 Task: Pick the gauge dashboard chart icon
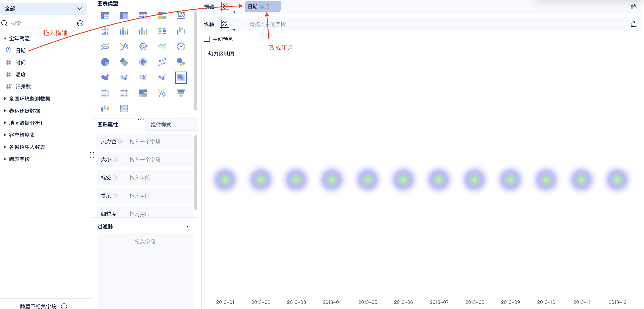[x=181, y=47]
